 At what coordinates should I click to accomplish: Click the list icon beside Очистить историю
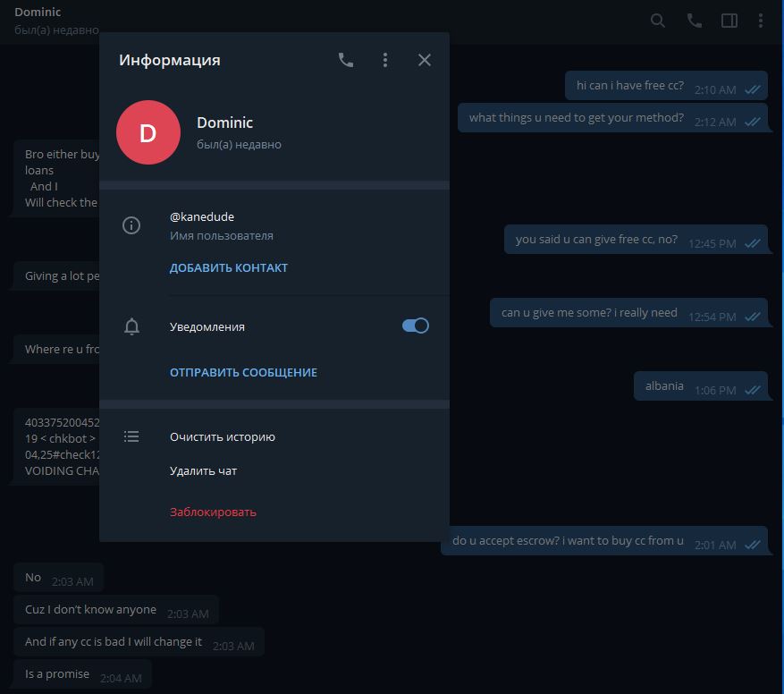point(131,436)
